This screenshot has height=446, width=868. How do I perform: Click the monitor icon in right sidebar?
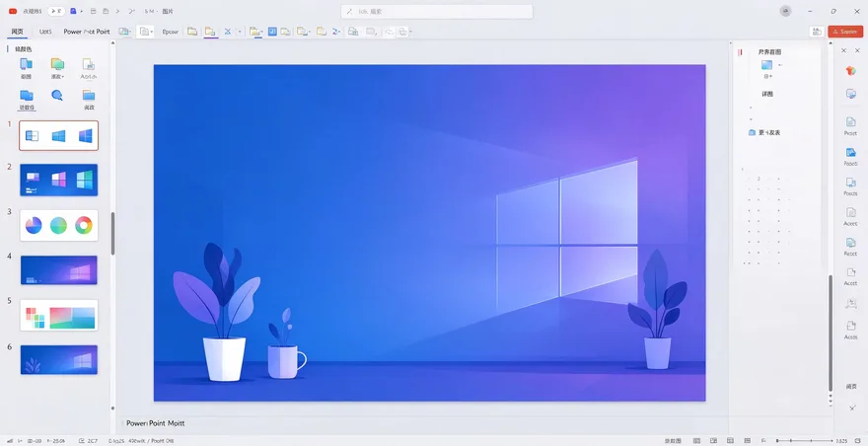851,94
